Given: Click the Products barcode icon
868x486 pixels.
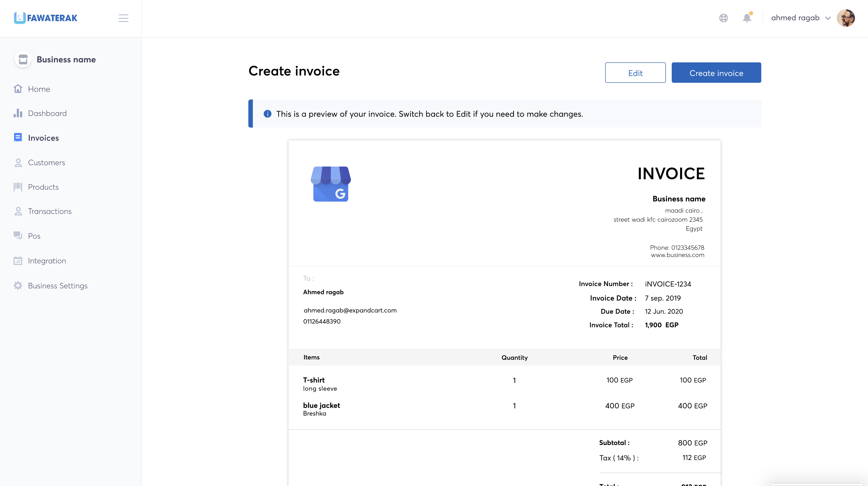Looking at the screenshot, I should pyautogui.click(x=18, y=187).
